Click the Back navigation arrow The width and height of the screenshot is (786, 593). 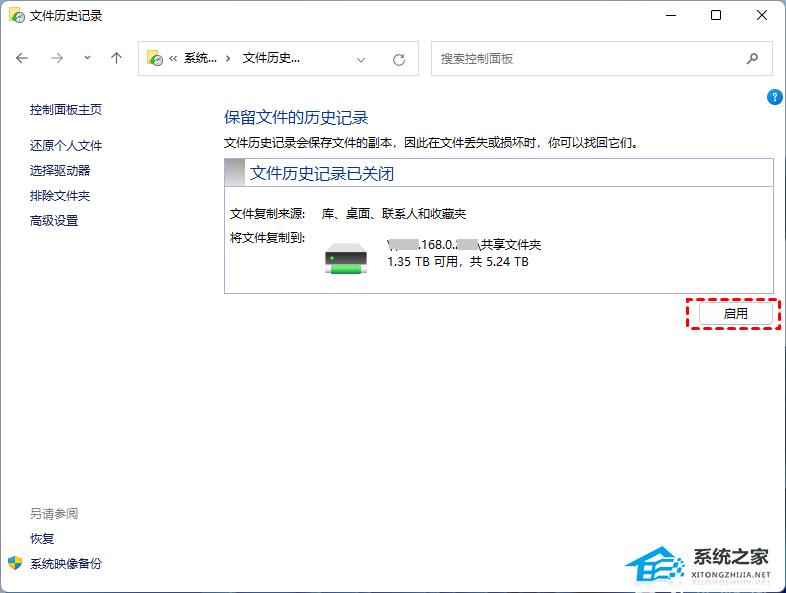click(x=22, y=59)
